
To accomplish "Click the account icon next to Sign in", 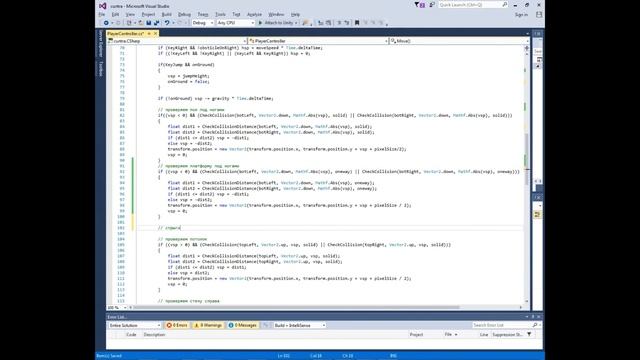I will 539,15.
